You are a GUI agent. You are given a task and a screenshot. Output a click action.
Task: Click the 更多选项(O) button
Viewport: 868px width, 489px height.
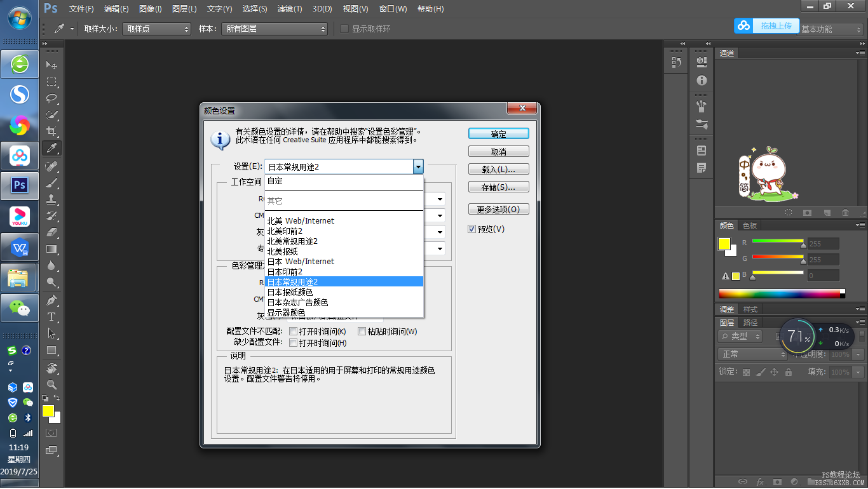click(x=499, y=210)
